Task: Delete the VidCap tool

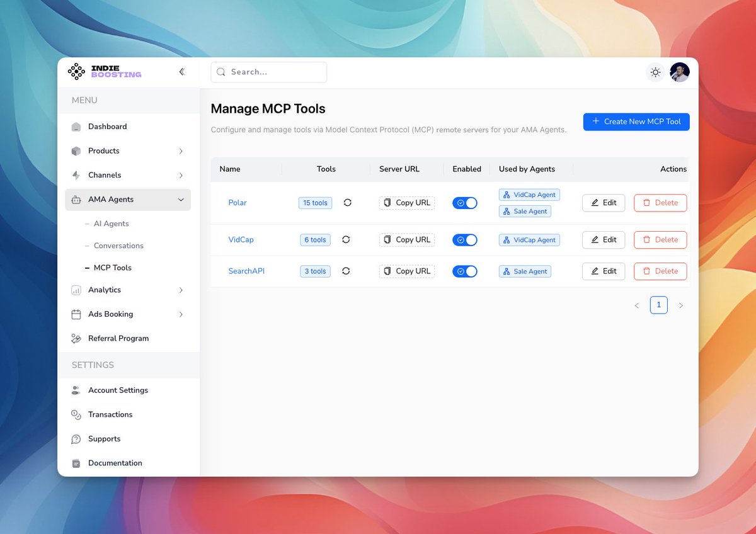Action: point(660,240)
